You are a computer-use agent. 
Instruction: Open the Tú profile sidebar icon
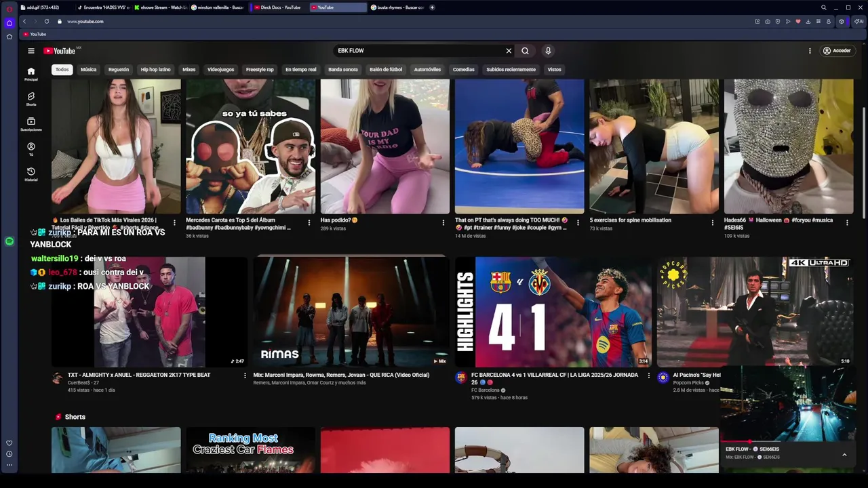(31, 149)
